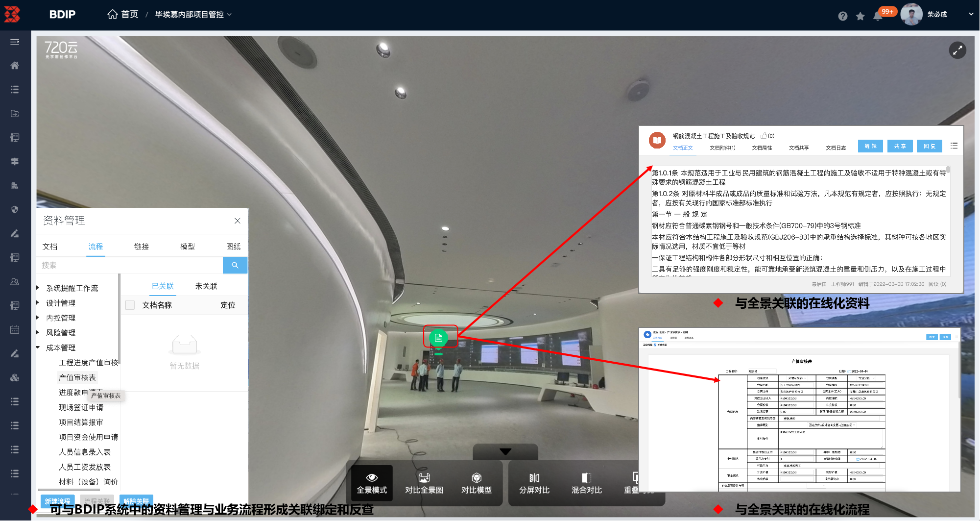Click the search magnifier button
Viewport: 980px width, 521px height.
pos(235,265)
